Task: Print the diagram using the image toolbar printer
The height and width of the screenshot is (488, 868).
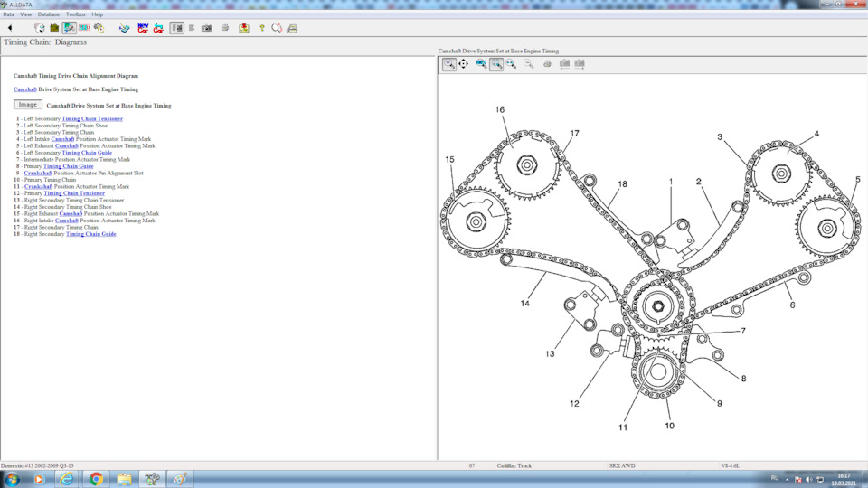Action: tap(547, 64)
